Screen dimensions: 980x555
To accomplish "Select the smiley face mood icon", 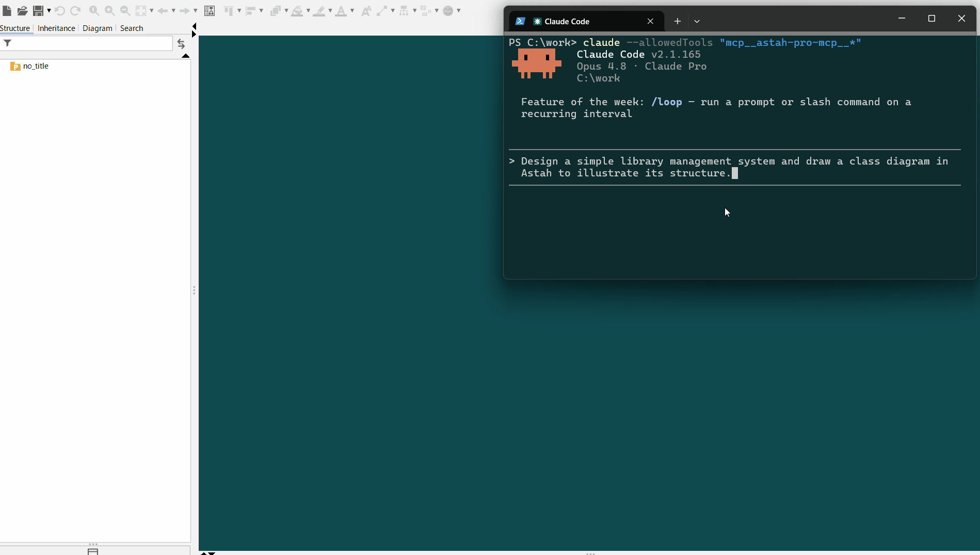I will pos(448,10).
